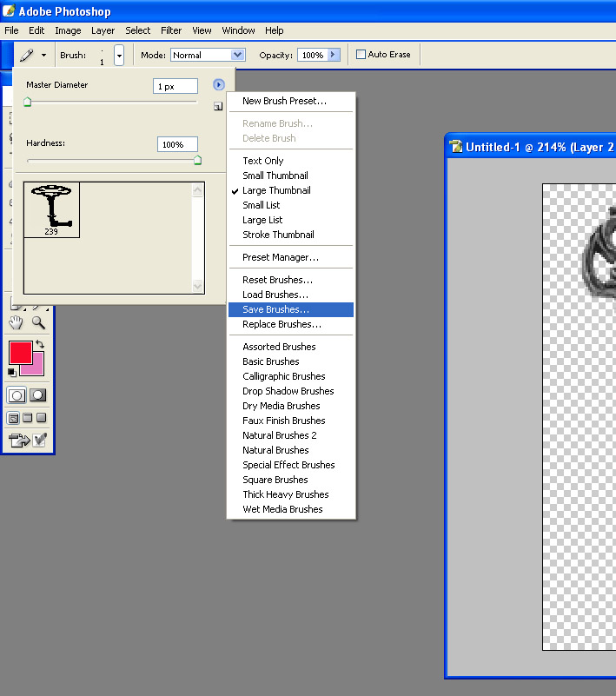
Task: Choose Replace Brushes menu item
Action: [291, 324]
